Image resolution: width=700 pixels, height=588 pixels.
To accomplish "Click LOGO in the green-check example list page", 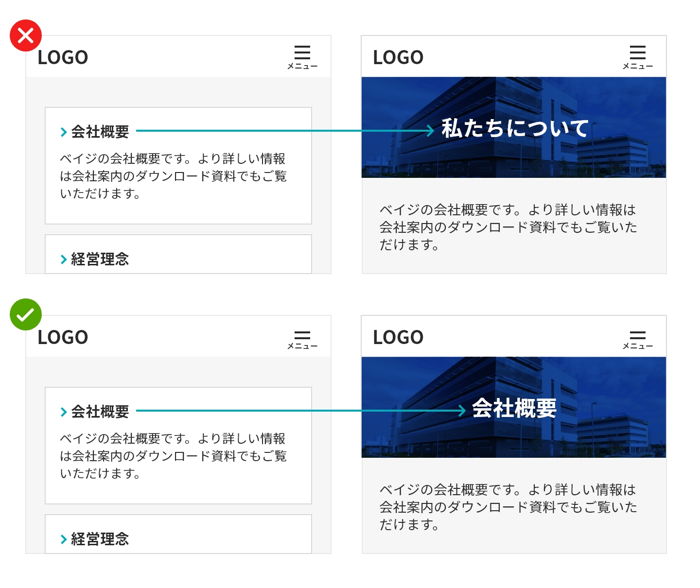I will (63, 337).
